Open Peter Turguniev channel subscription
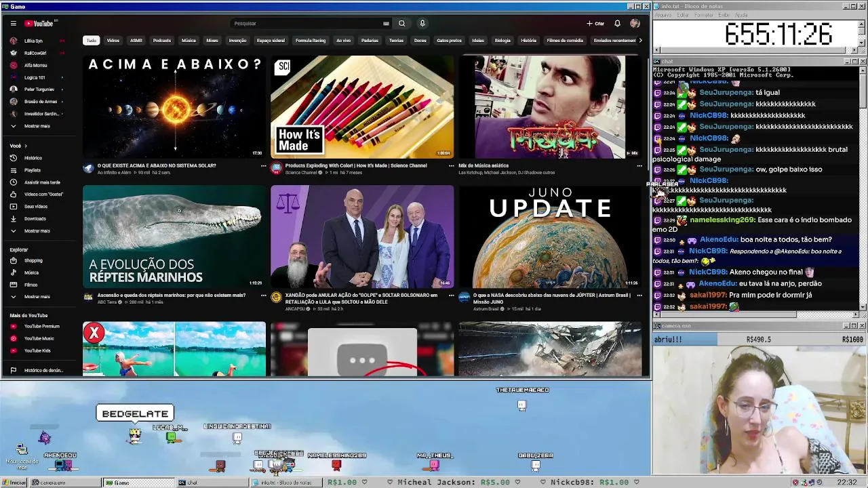Screen dimensions: 868x488 (39, 89)
